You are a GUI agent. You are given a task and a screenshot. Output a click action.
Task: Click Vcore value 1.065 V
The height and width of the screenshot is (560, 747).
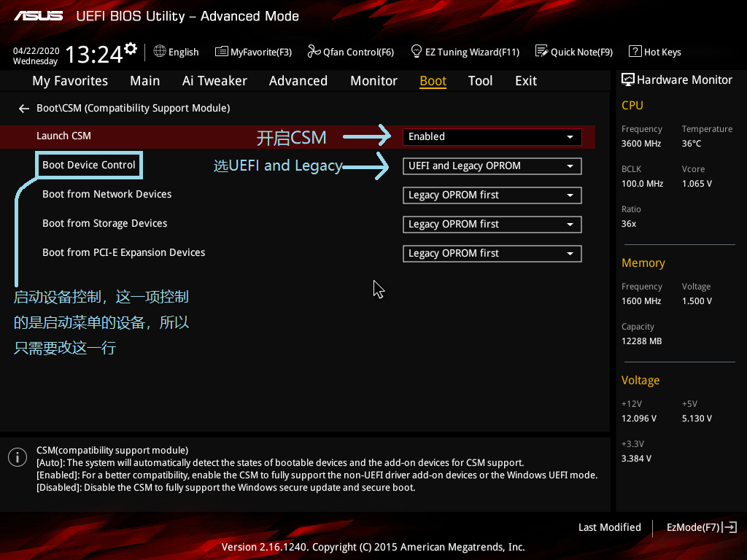coord(697,183)
